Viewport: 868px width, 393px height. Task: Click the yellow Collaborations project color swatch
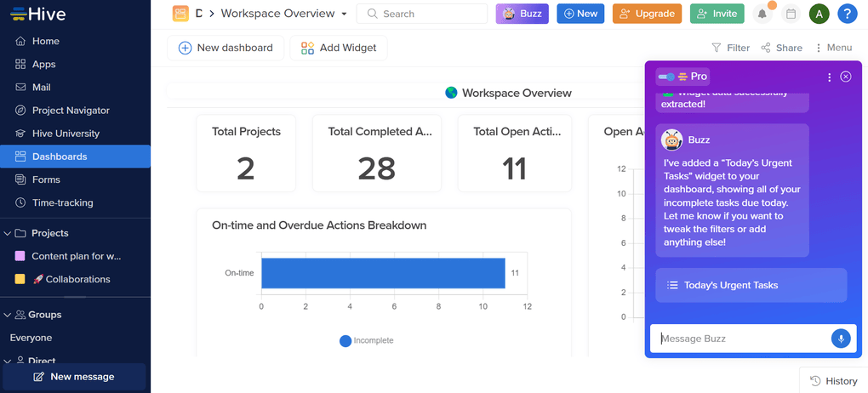tap(20, 279)
